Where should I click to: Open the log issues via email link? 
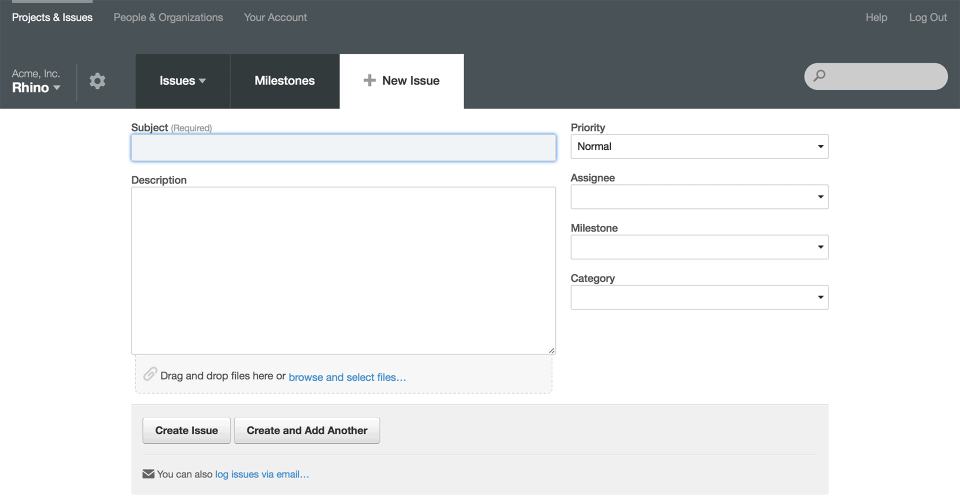point(261,474)
